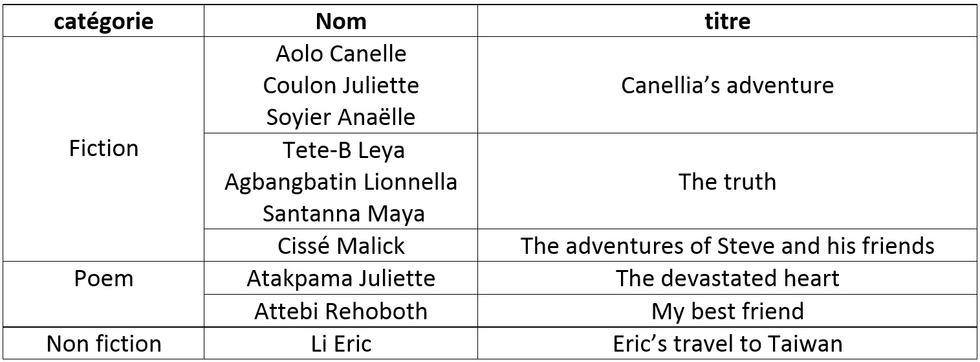The width and height of the screenshot is (980, 362).
Task: Select 'The adventures of Steve and his friends'
Action: (x=727, y=245)
